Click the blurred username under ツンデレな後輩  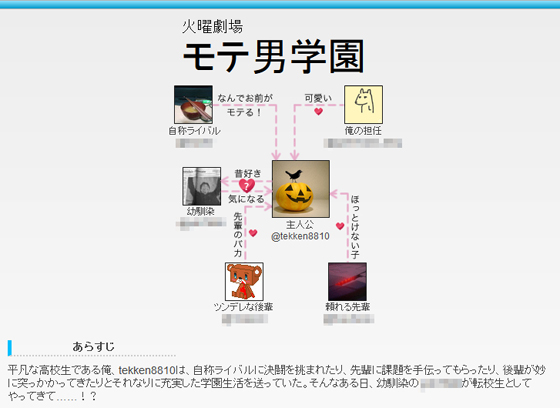pyautogui.click(x=245, y=319)
